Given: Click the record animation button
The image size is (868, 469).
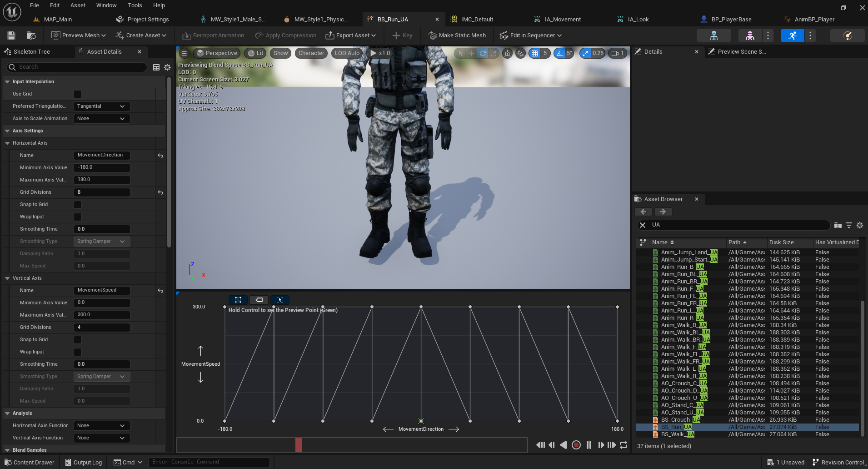Looking at the screenshot, I should [576, 445].
